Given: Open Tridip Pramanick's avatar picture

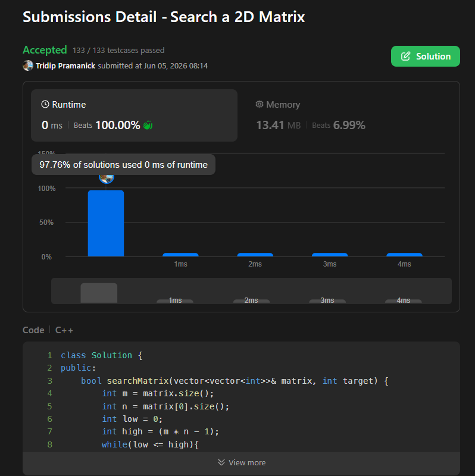Looking at the screenshot, I should [x=28, y=65].
